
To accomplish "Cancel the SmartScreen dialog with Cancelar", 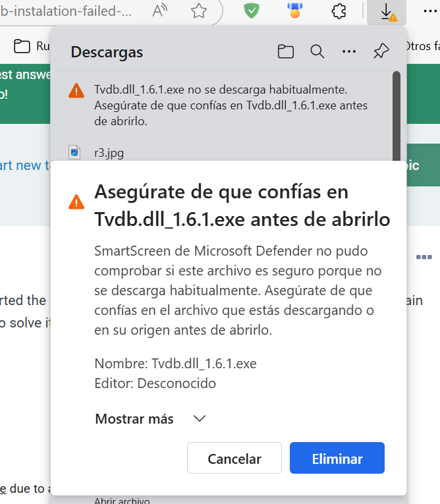I will (x=234, y=458).
